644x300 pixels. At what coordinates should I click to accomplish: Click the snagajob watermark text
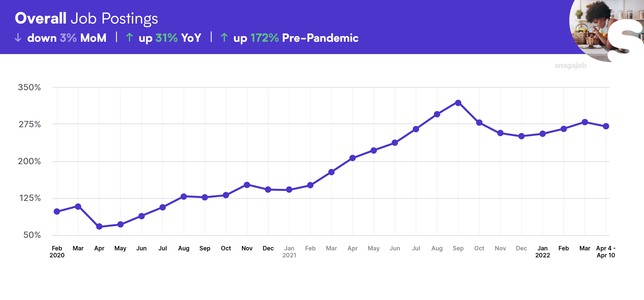(570, 66)
